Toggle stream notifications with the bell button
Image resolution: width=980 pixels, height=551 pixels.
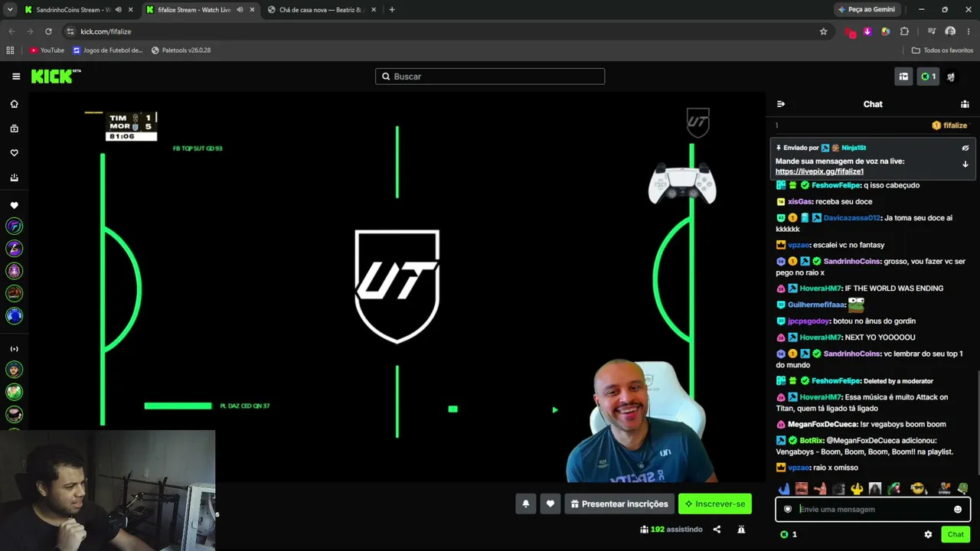(x=526, y=504)
